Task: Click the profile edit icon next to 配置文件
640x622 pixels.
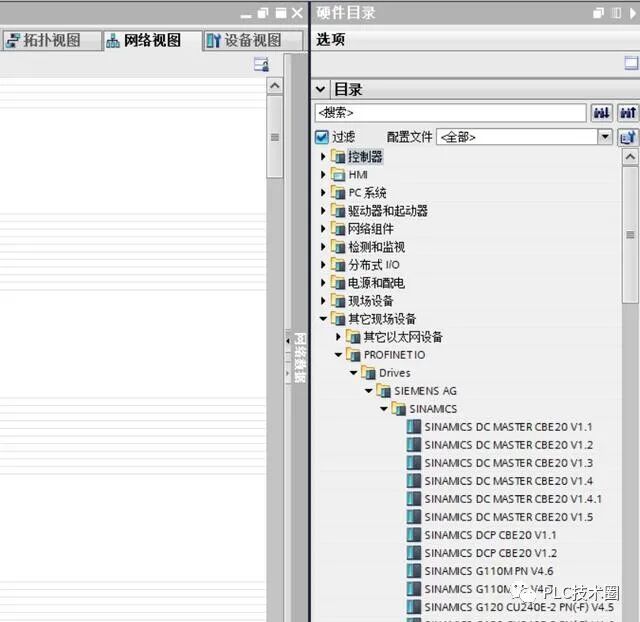Action: [628, 137]
